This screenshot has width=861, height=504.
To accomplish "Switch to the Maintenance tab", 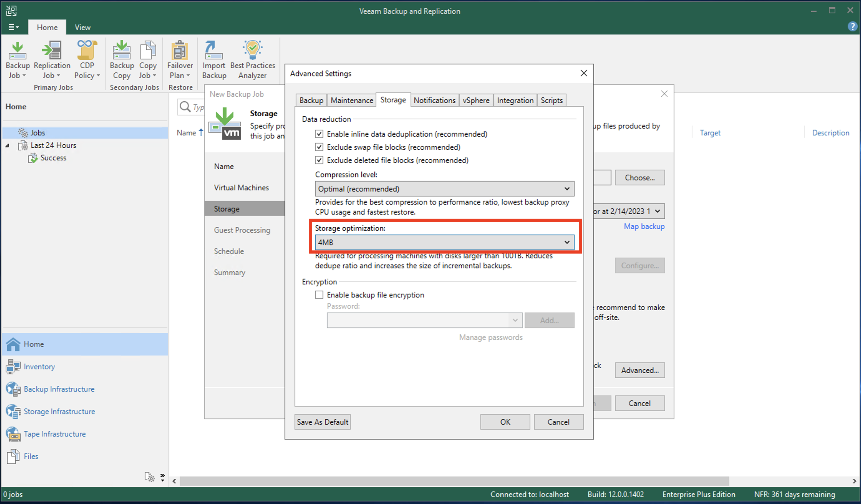I will click(x=352, y=100).
